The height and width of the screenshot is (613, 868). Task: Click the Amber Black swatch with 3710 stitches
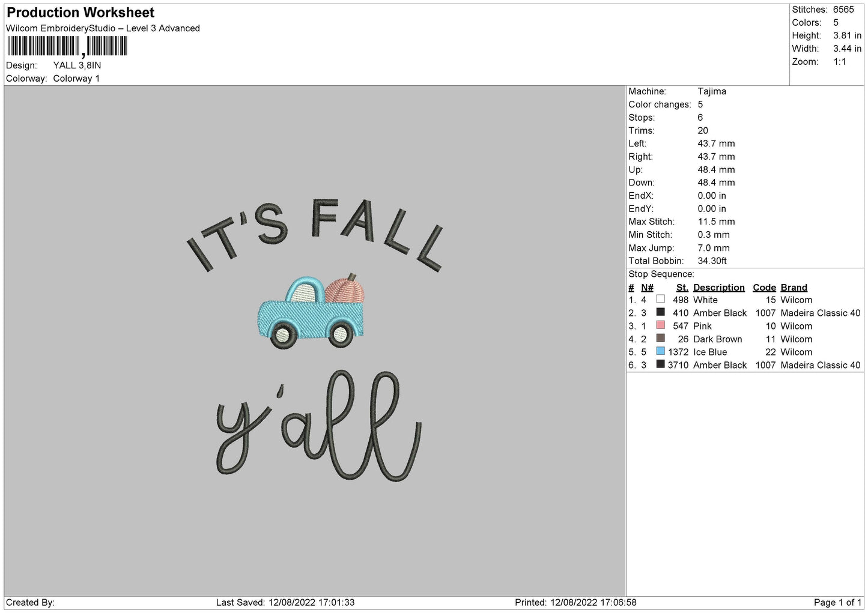pos(660,364)
